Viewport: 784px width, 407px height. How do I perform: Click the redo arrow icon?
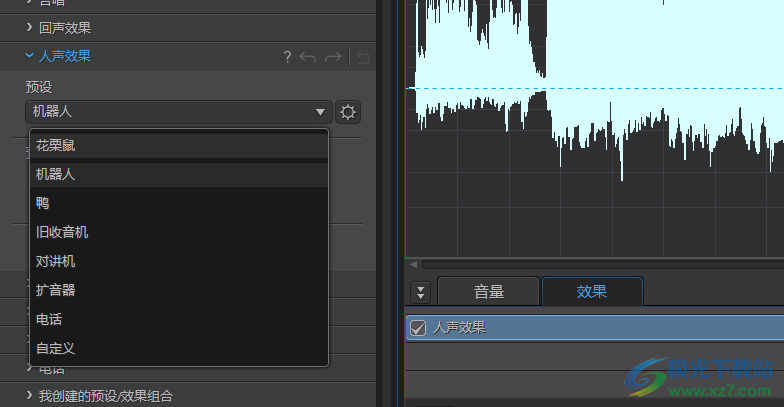pos(333,57)
